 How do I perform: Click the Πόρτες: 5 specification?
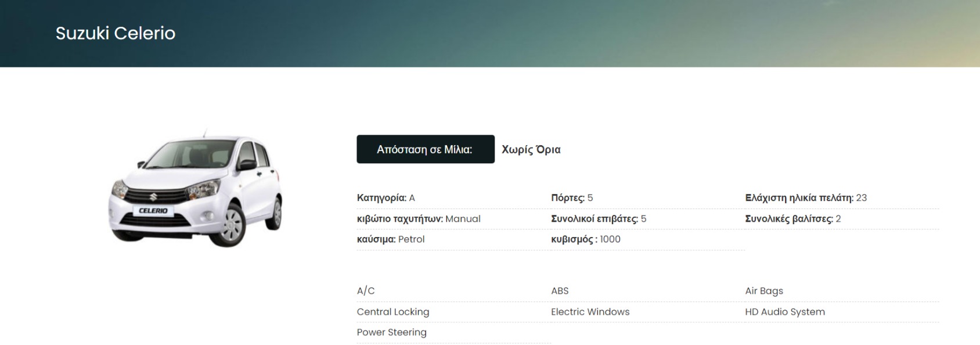click(572, 198)
